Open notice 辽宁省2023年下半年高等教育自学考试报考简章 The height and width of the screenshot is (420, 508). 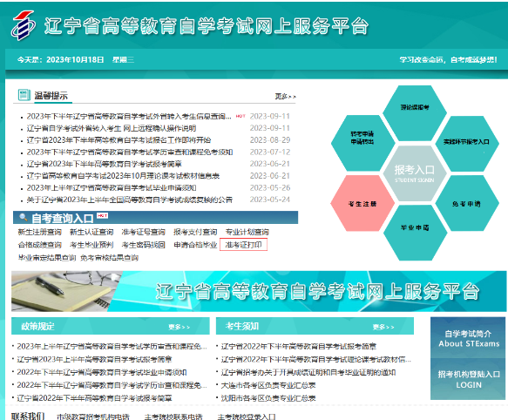click(x=105, y=164)
